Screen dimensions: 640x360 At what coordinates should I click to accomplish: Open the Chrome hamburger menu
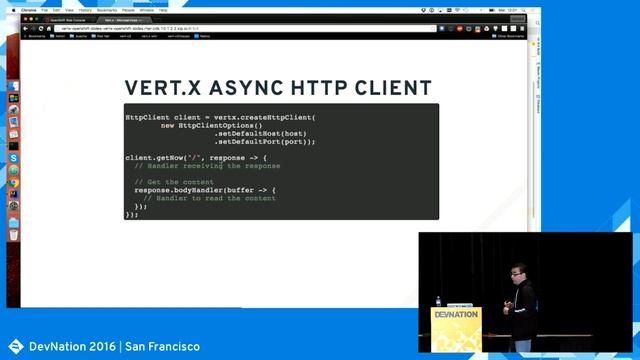pos(522,29)
